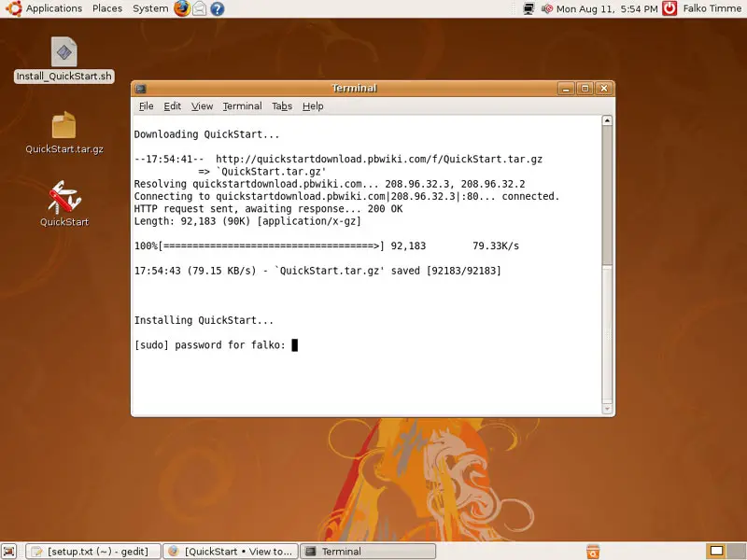Close the Terminal window
Screen dimensions: 747x560
pos(603,89)
